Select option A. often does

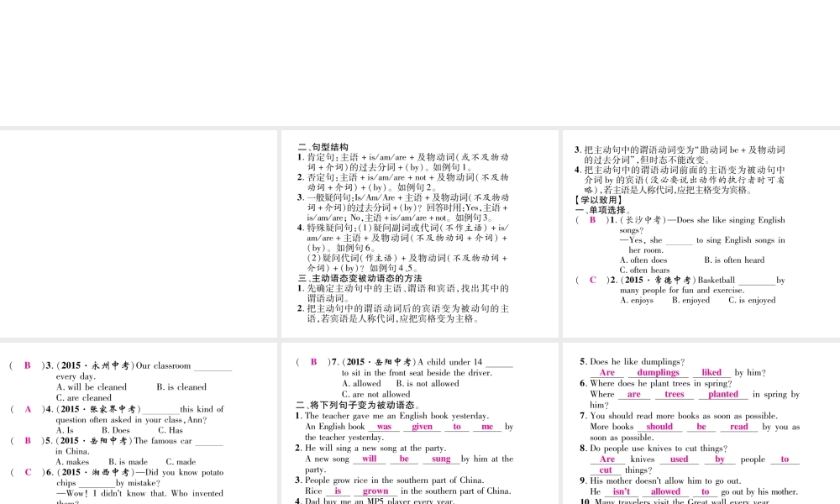pyautogui.click(x=643, y=260)
